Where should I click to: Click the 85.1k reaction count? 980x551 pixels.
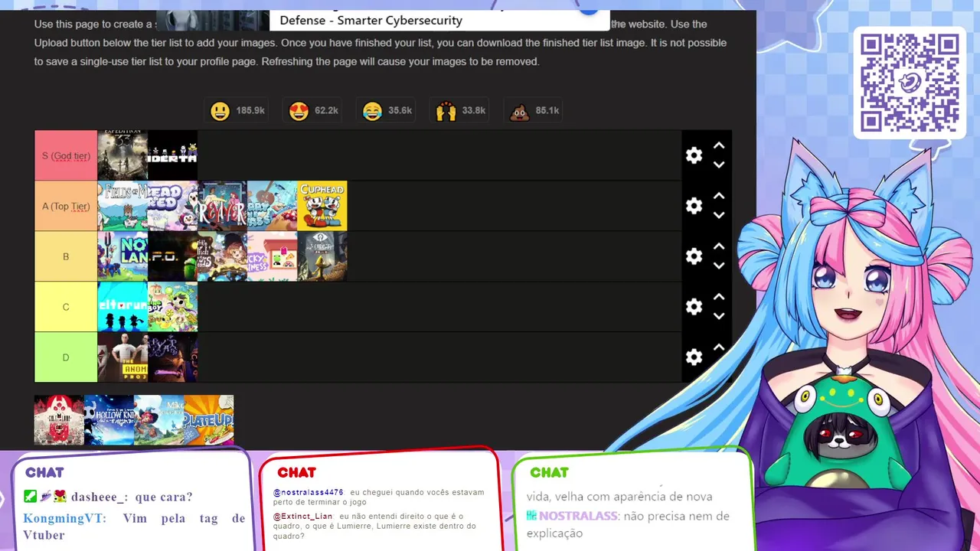547,111
